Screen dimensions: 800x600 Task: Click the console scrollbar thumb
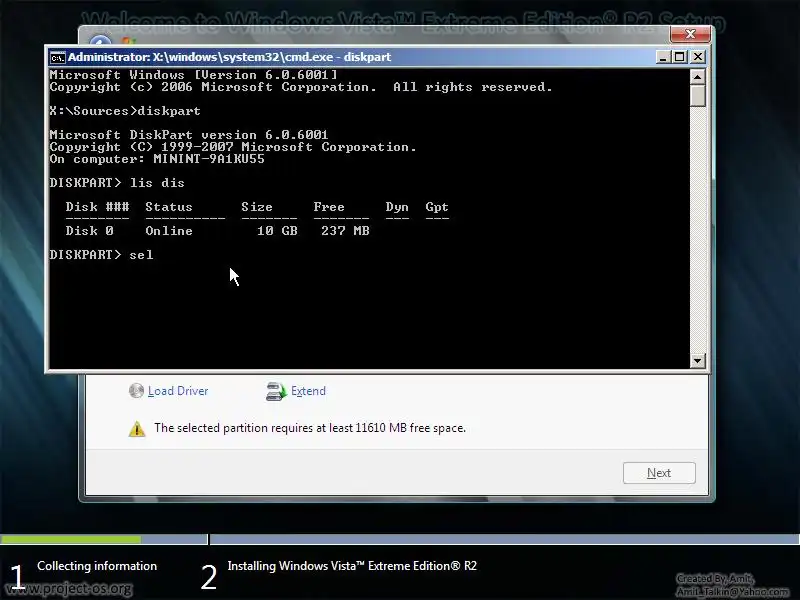coord(697,96)
